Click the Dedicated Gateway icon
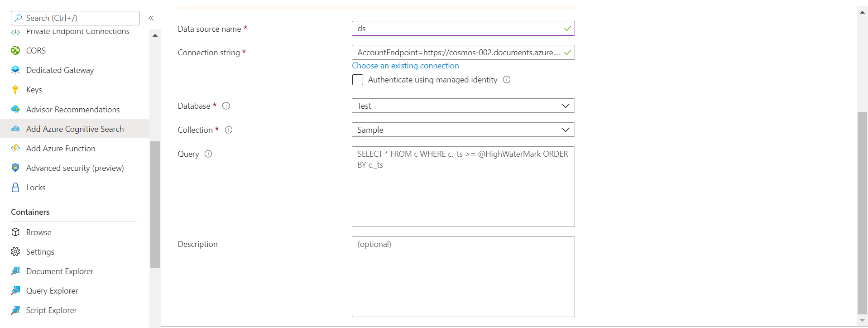The height and width of the screenshot is (328, 868). click(15, 70)
